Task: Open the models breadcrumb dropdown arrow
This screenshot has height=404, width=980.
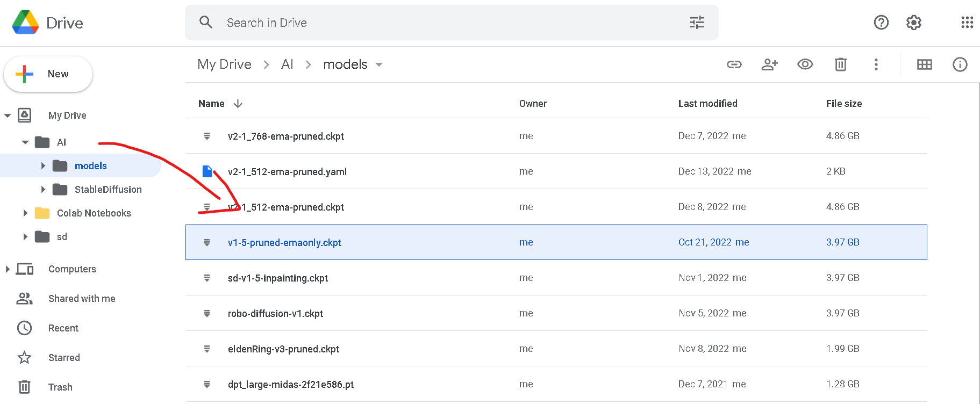Action: tap(379, 64)
